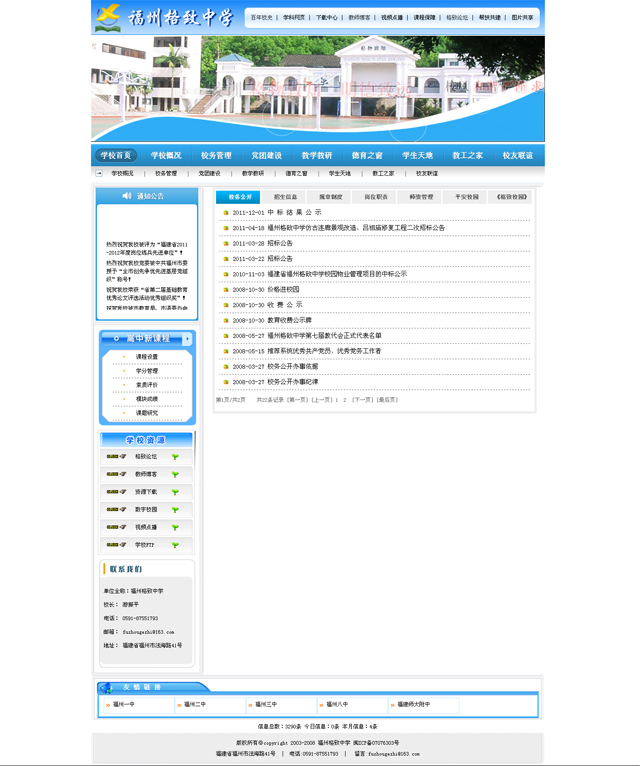Open 学科网页 in the top header links

pyautogui.click(x=294, y=18)
